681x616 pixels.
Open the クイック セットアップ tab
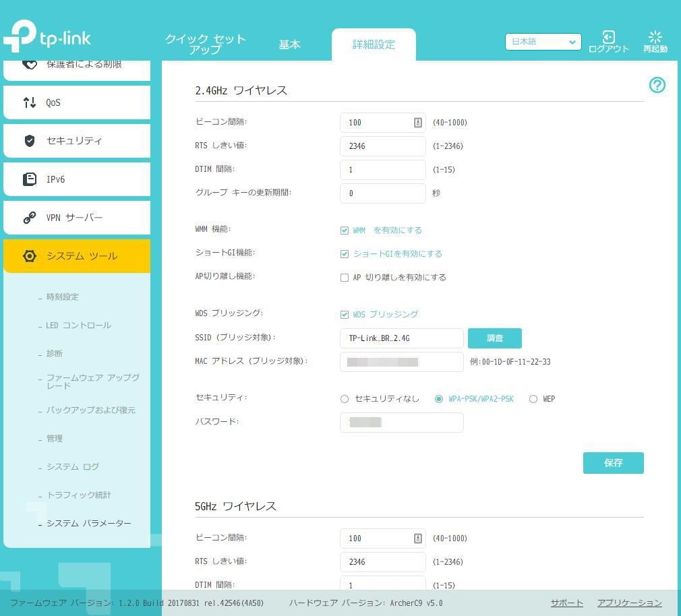pos(204,44)
